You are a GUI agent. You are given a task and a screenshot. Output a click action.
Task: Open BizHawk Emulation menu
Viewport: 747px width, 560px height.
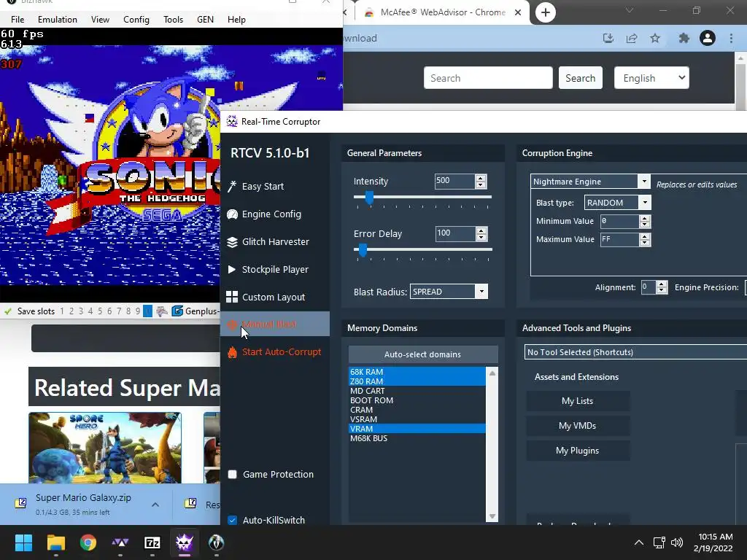[x=58, y=20]
